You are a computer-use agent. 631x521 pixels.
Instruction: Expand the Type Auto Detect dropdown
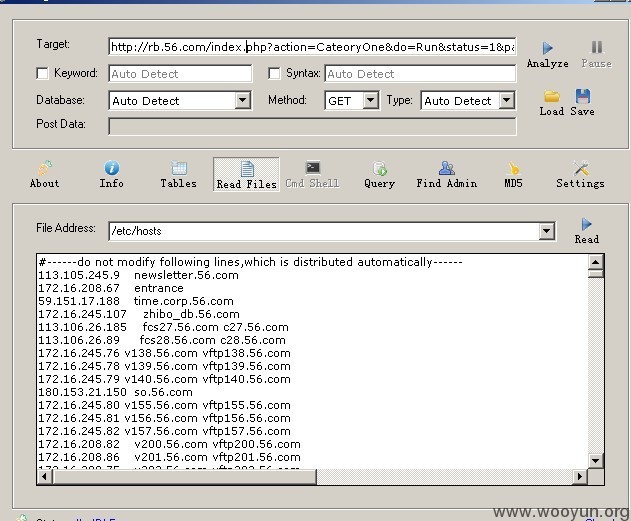507,100
